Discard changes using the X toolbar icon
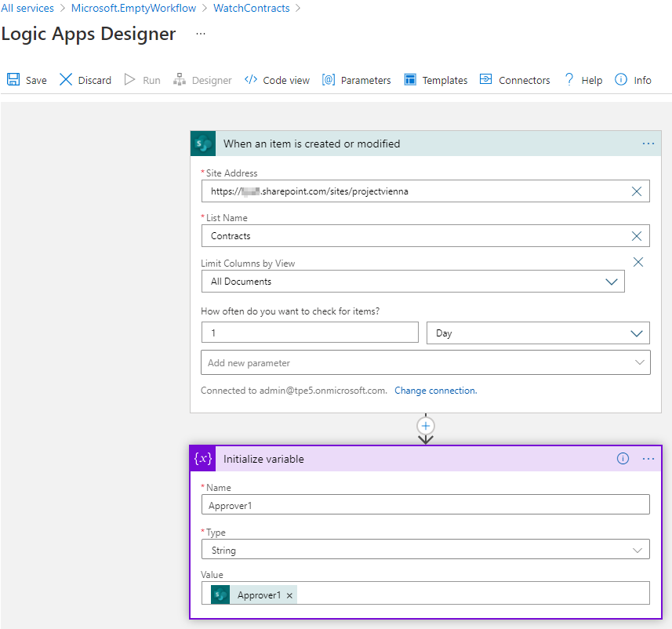 (x=66, y=80)
